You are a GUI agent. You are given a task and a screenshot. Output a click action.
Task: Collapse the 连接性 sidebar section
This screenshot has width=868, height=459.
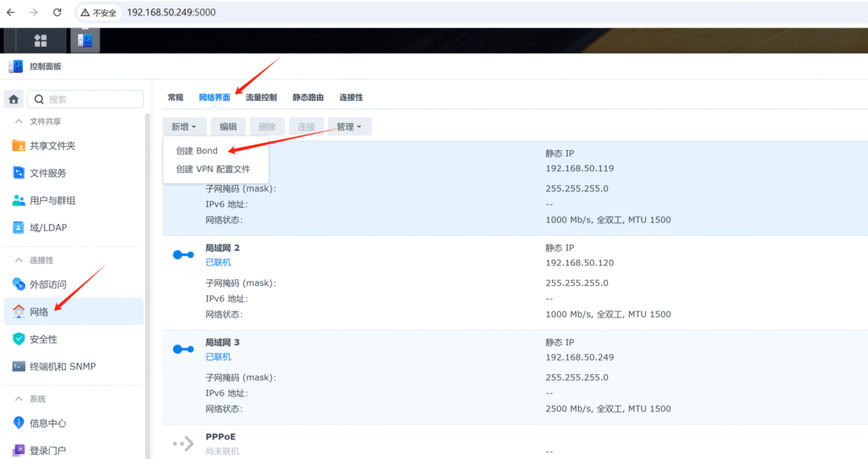point(19,260)
